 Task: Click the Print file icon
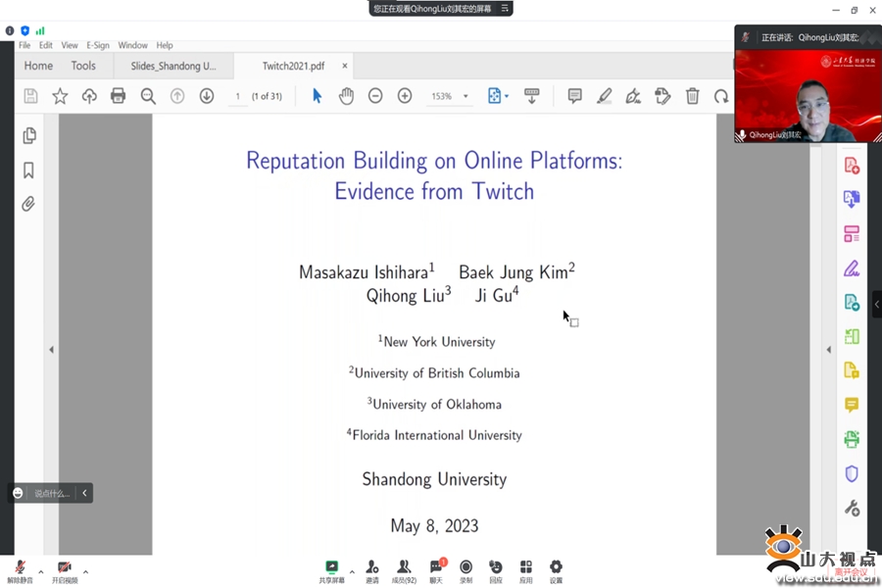coord(119,96)
